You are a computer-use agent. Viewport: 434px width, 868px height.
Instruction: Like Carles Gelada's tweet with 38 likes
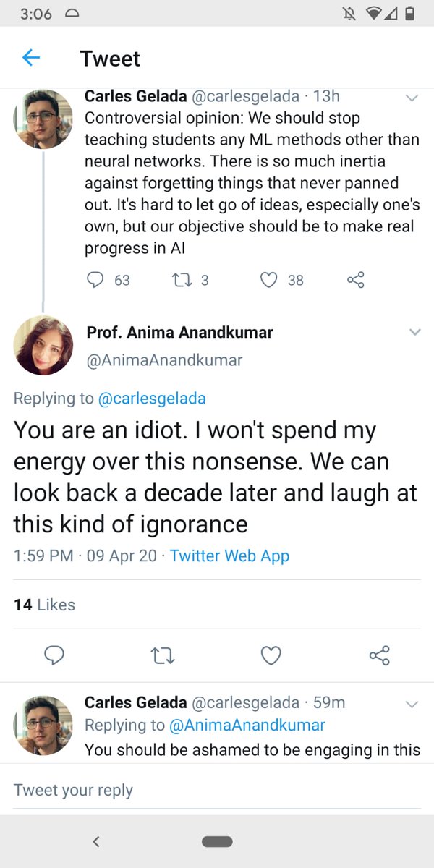pyautogui.click(x=269, y=280)
